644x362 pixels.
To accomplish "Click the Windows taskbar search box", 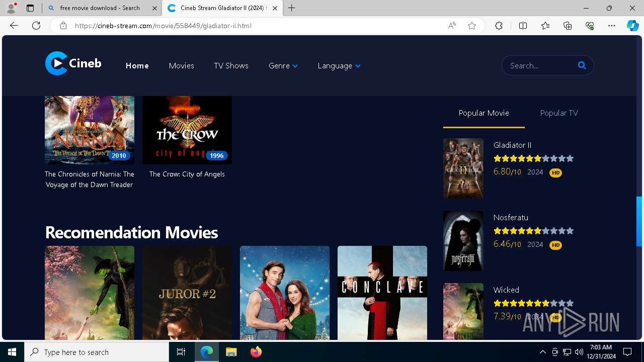I will [x=97, y=352].
